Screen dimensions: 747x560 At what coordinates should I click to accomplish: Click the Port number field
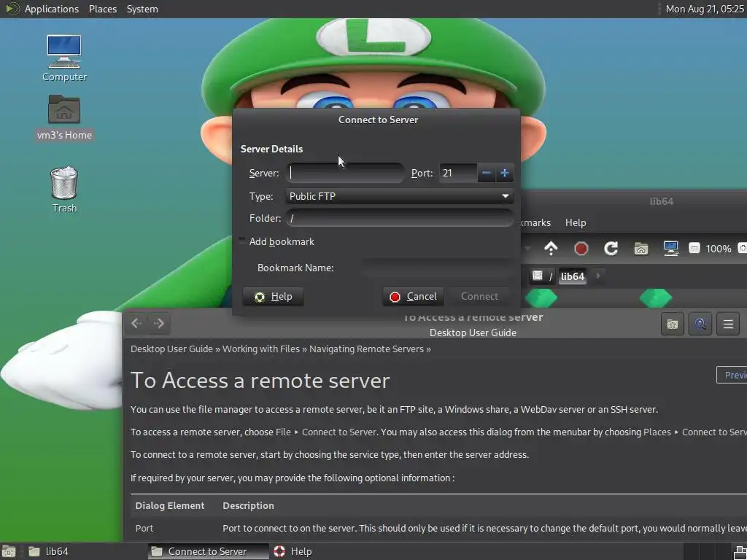click(x=458, y=173)
